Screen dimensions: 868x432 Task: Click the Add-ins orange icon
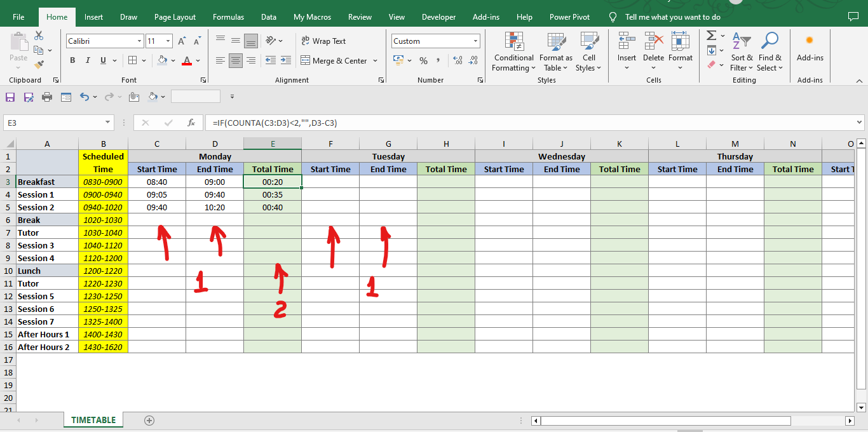tap(810, 40)
